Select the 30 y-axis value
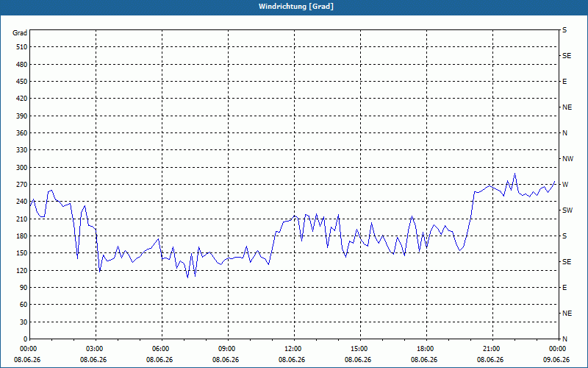 [24, 322]
